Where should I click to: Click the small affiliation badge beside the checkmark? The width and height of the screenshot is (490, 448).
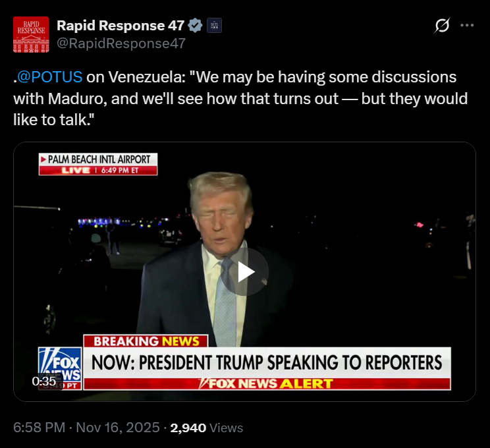point(215,26)
